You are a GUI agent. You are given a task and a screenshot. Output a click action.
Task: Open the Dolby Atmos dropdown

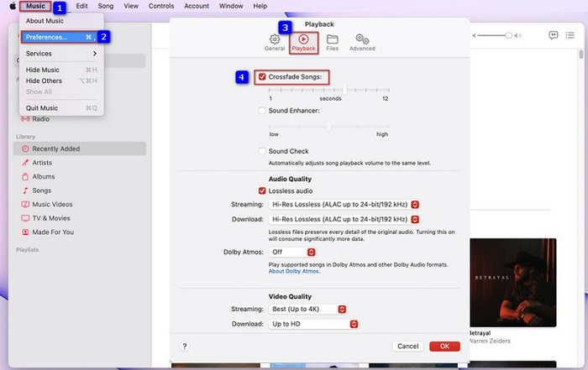click(293, 252)
